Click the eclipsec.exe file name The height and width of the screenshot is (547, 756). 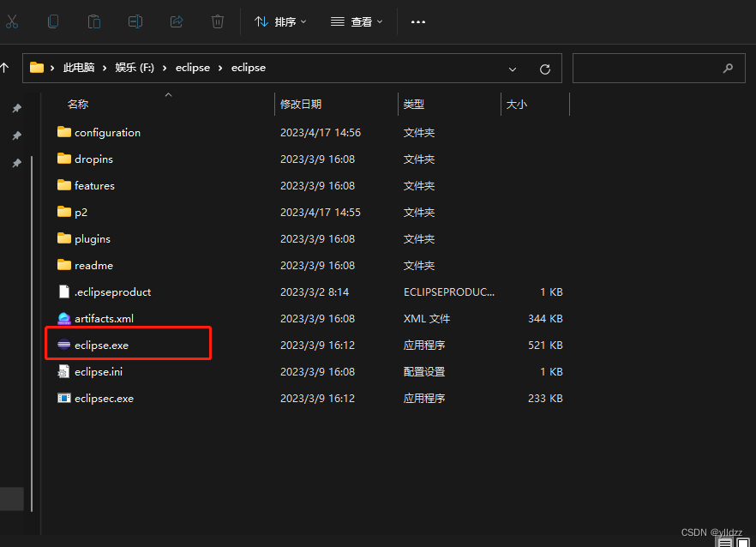tap(105, 399)
